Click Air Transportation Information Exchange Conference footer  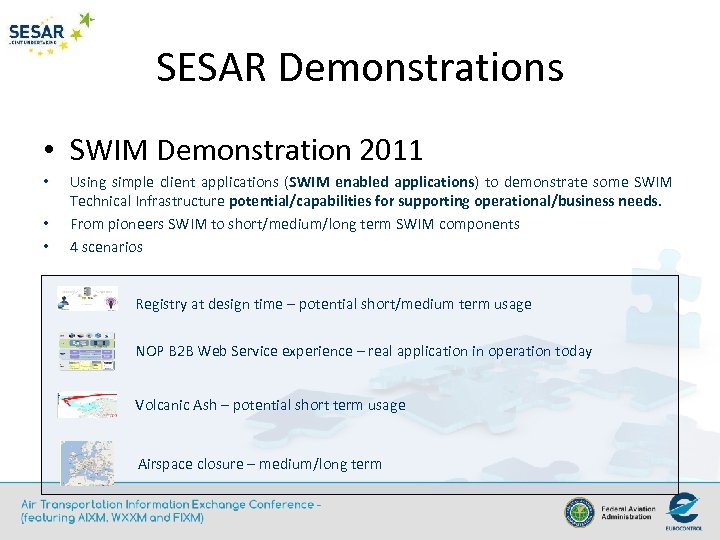click(x=170, y=505)
